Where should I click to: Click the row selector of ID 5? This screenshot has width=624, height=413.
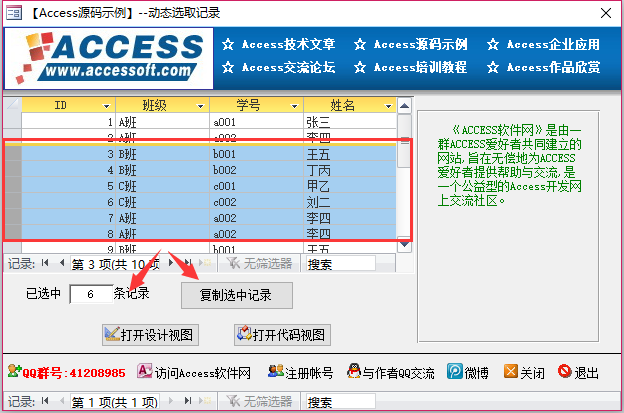pos(12,185)
